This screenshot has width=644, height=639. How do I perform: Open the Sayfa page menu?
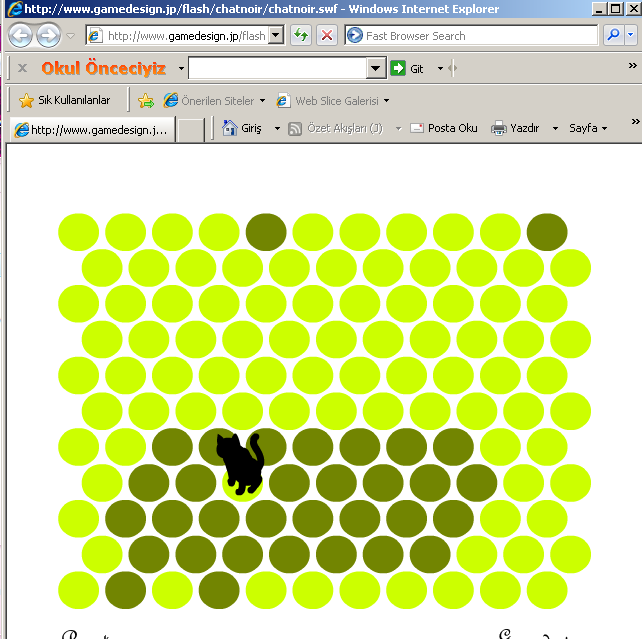pyautogui.click(x=588, y=128)
